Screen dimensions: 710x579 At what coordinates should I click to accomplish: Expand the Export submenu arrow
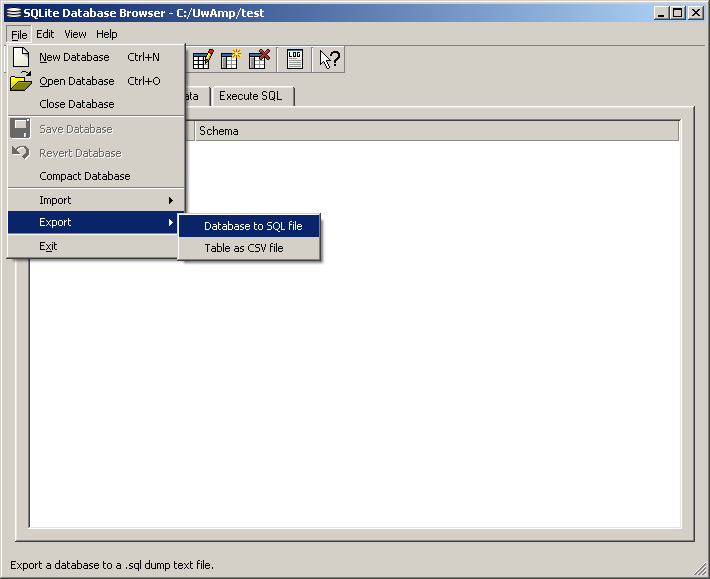pos(171,222)
